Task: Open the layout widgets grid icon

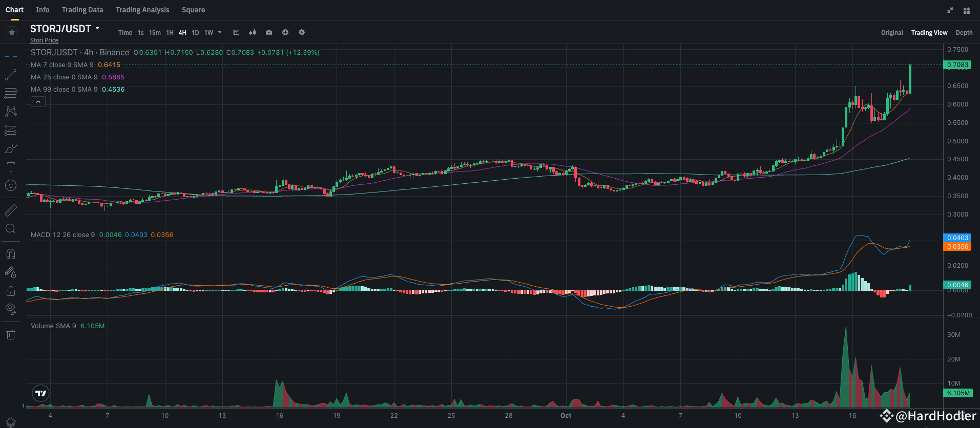Action: click(967, 10)
